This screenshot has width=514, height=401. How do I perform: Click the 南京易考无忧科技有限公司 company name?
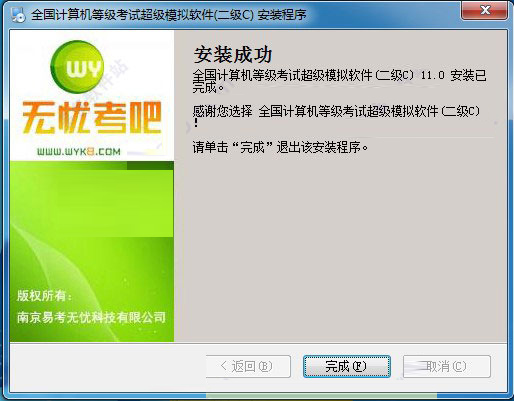pyautogui.click(x=91, y=317)
